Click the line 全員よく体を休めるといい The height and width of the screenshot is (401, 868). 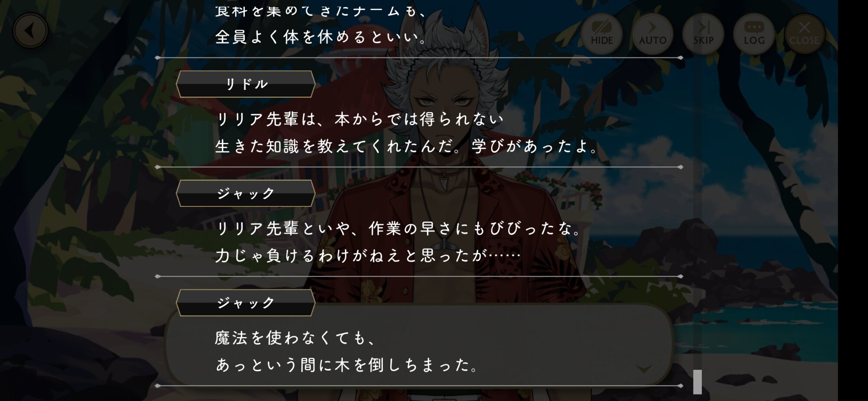click(321, 37)
